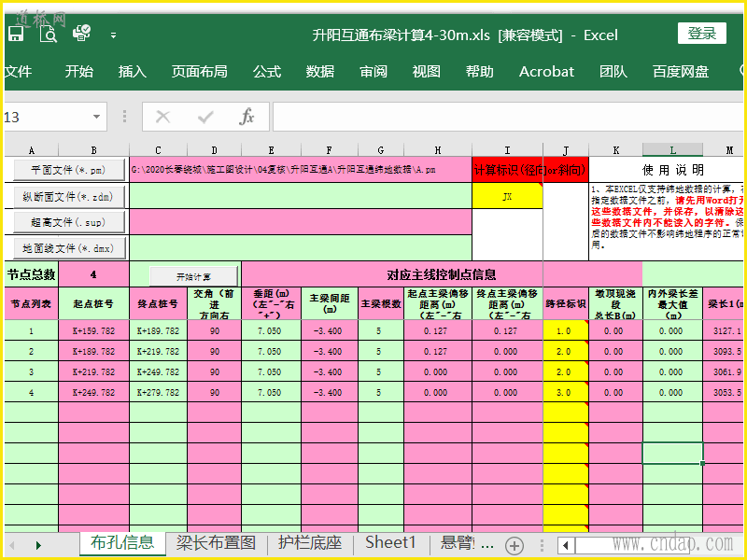The image size is (747, 560).
Task: Open Print Preview from quick access toolbar
Action: pos(49,34)
